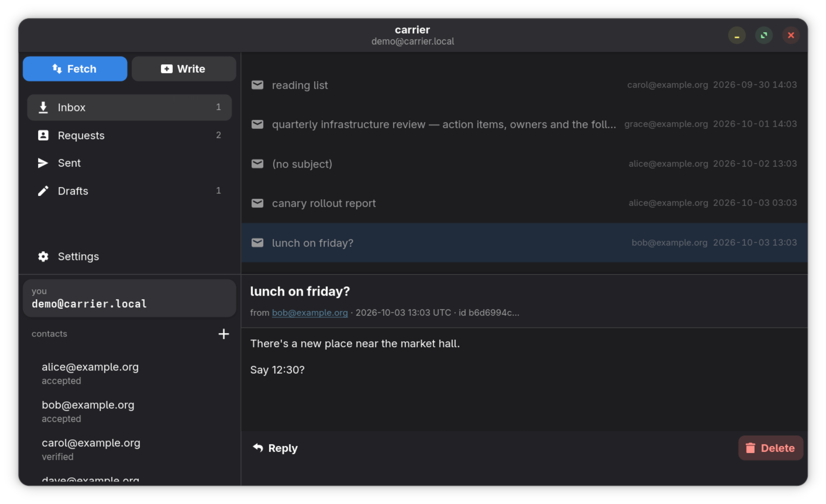This screenshot has width=826, height=504.
Task: Select contact alice@example.org
Action: pyautogui.click(x=129, y=373)
